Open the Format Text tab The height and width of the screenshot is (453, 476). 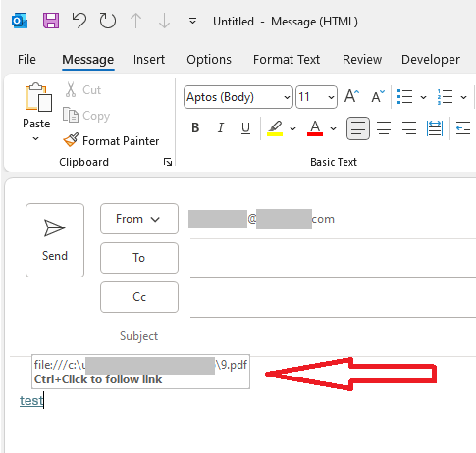(287, 60)
